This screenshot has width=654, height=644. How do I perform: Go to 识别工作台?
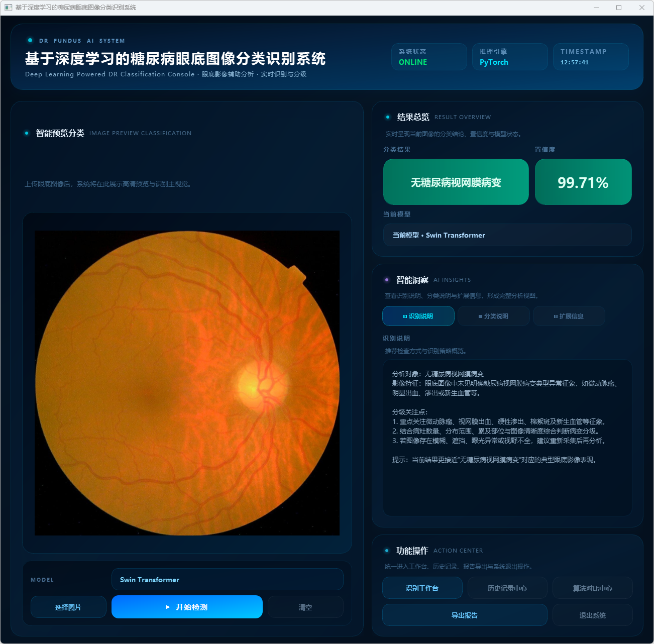[422, 588]
